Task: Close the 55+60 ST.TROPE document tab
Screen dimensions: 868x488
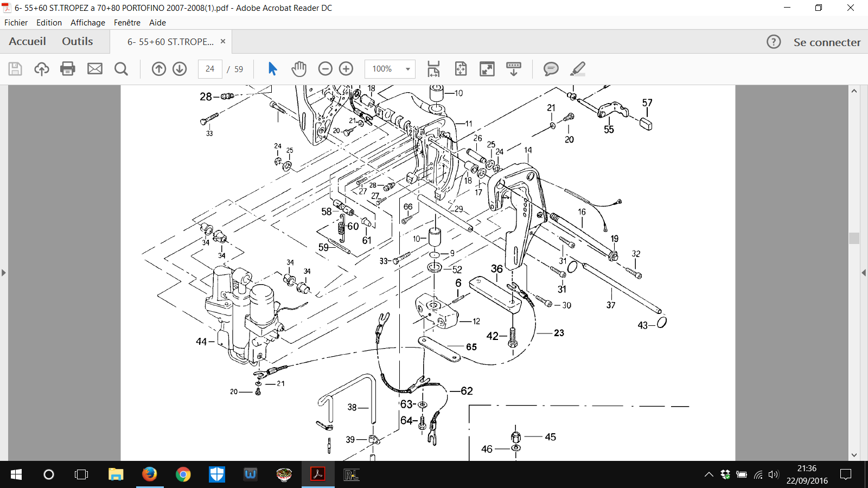Action: pos(222,41)
